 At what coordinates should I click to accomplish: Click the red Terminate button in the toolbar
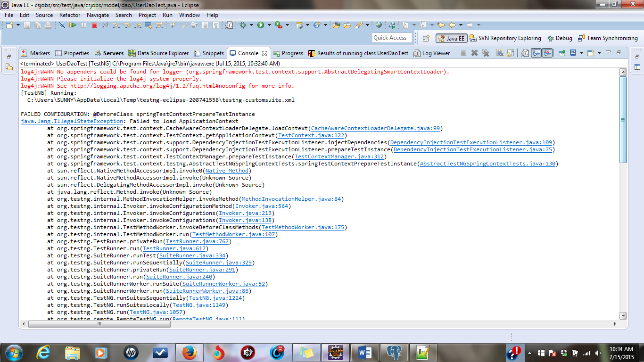point(94,25)
